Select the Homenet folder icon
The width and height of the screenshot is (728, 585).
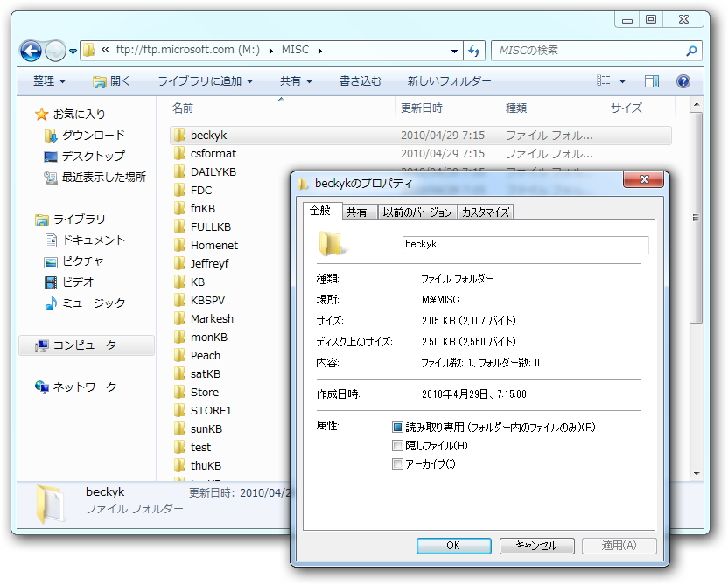(x=179, y=245)
